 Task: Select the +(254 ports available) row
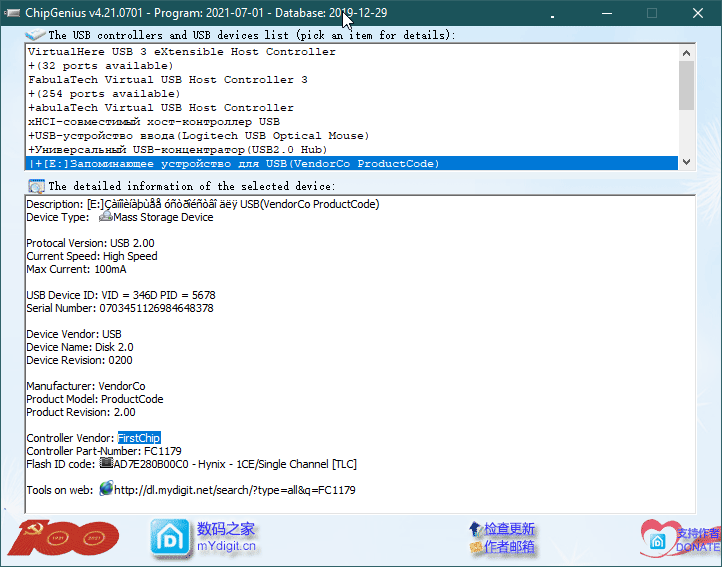[x=352, y=94]
